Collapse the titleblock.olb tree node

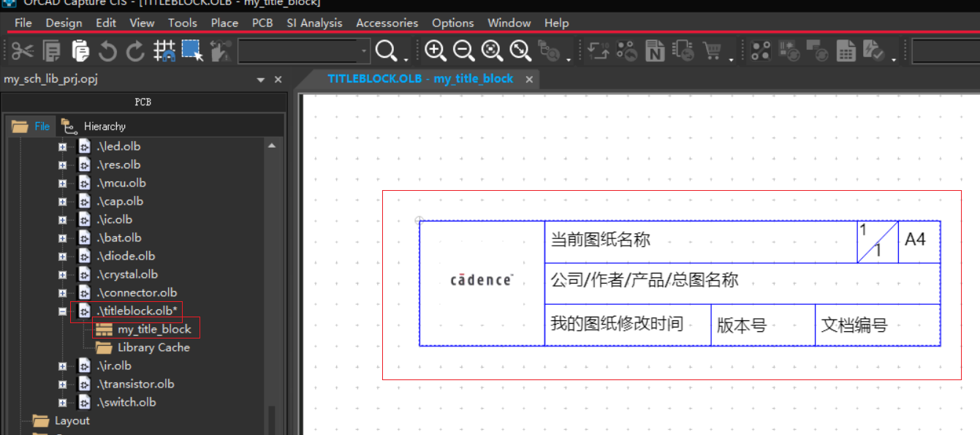(x=62, y=310)
